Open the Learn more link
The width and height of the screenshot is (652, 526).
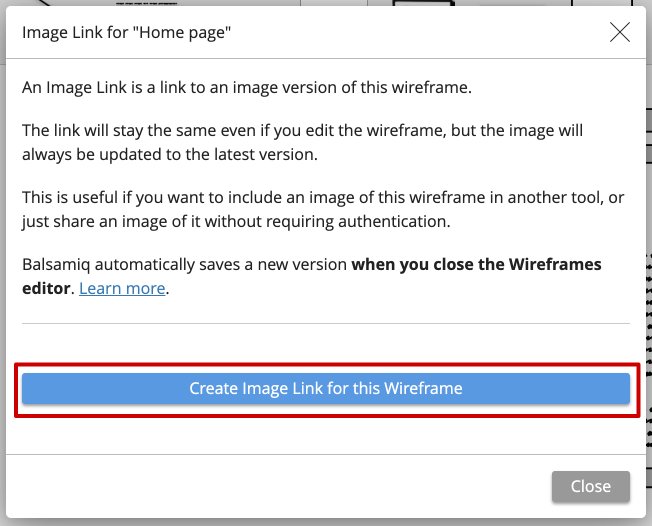[123, 289]
